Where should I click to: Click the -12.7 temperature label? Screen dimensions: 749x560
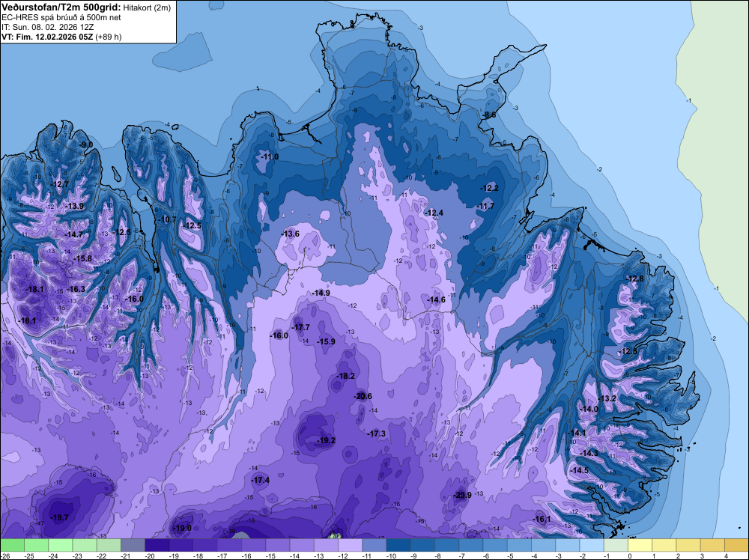pyautogui.click(x=60, y=184)
